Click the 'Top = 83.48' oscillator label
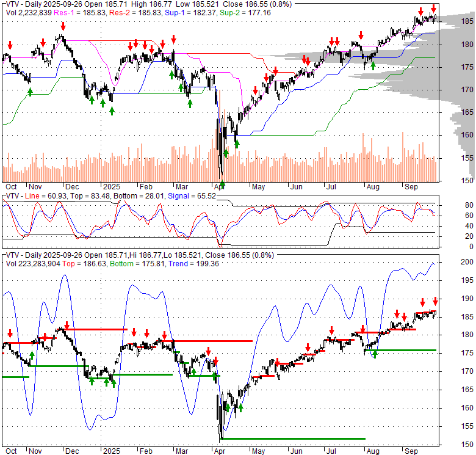Screen dimensions: 476x455 [x=90, y=196]
